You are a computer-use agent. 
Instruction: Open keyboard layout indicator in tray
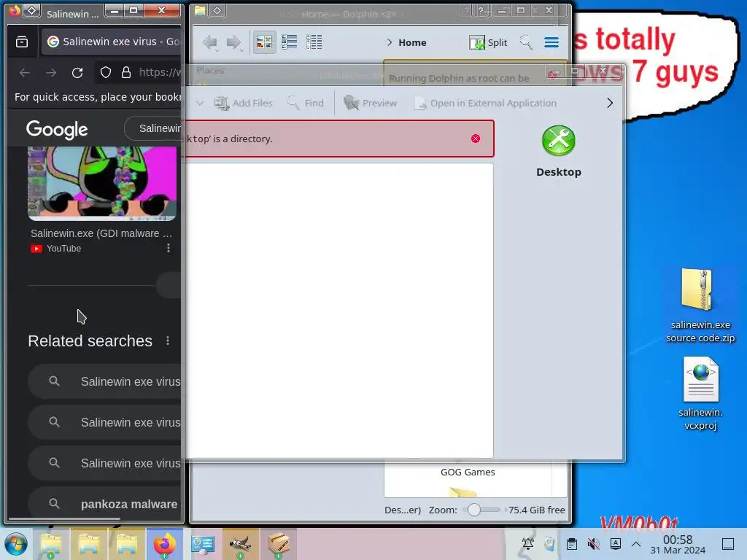click(x=616, y=544)
